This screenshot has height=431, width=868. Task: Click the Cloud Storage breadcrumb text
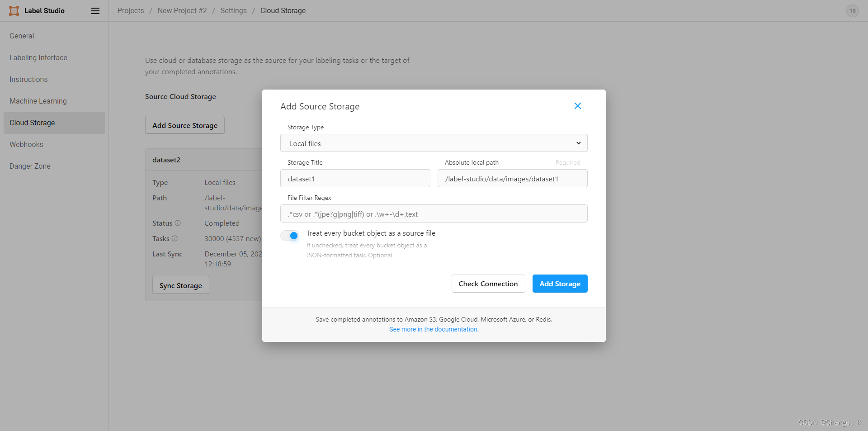click(283, 11)
